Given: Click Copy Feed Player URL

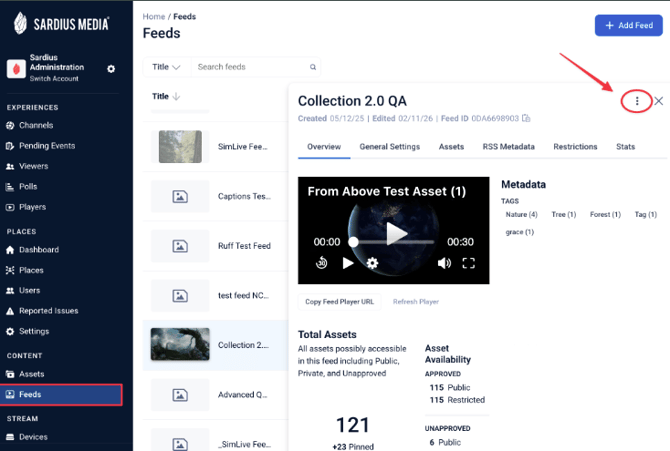Looking at the screenshot, I should click(339, 301).
